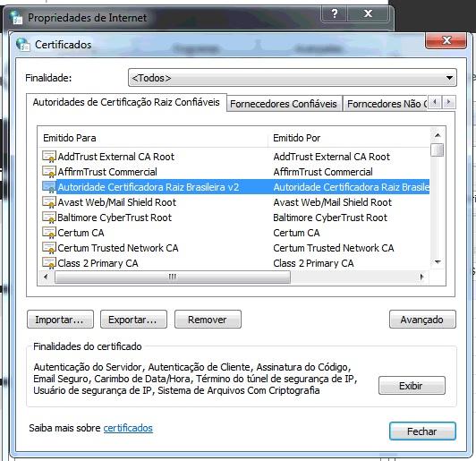Viewport: 476px width, 461px height.
Task: Switch to the Forncedores Não Confiáveis tab
Action: coord(387,104)
